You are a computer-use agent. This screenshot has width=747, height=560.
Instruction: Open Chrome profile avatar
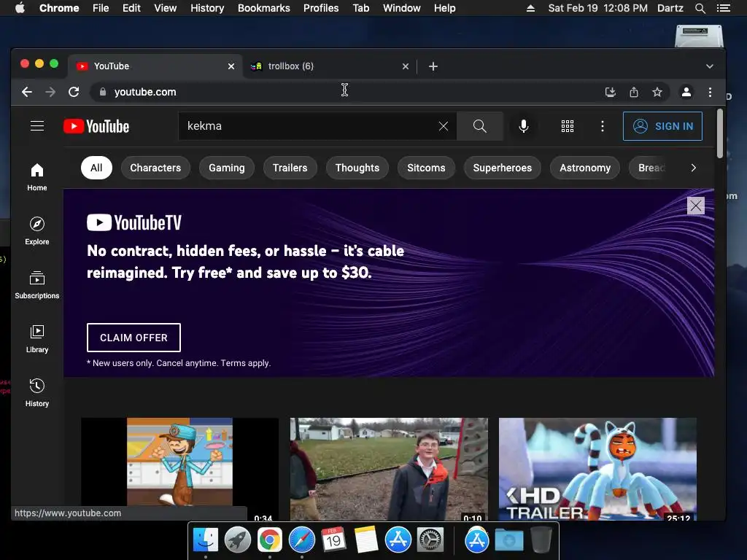click(x=686, y=92)
